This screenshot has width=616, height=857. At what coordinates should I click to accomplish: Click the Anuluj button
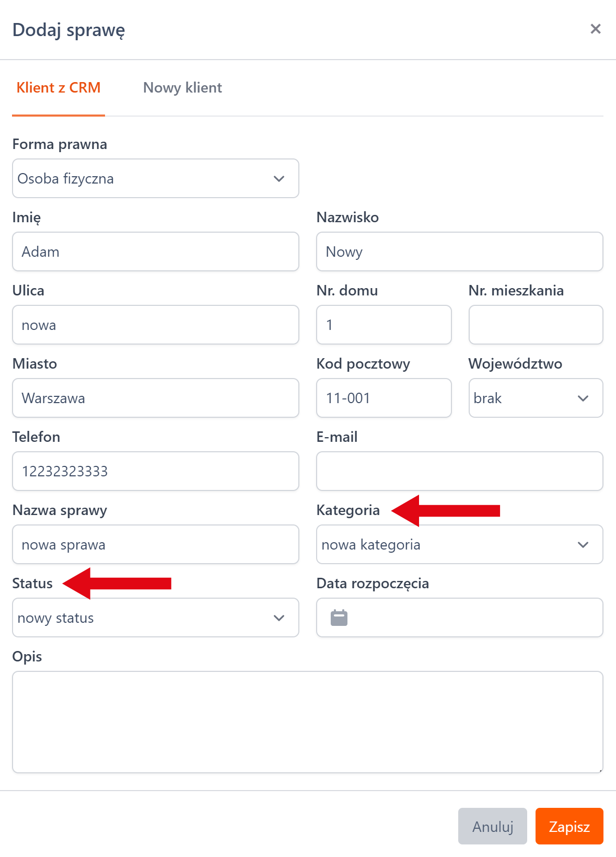click(492, 826)
